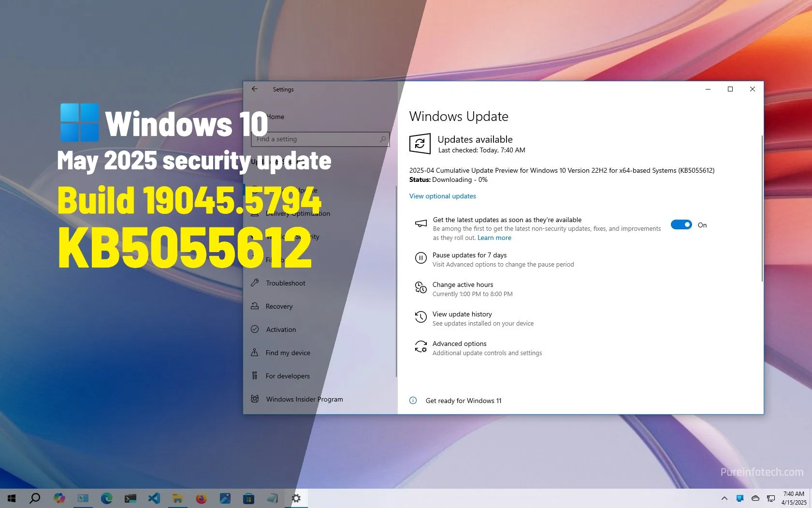Click the Troubleshoot wrench icon
This screenshot has height=508, width=812.
255,283
